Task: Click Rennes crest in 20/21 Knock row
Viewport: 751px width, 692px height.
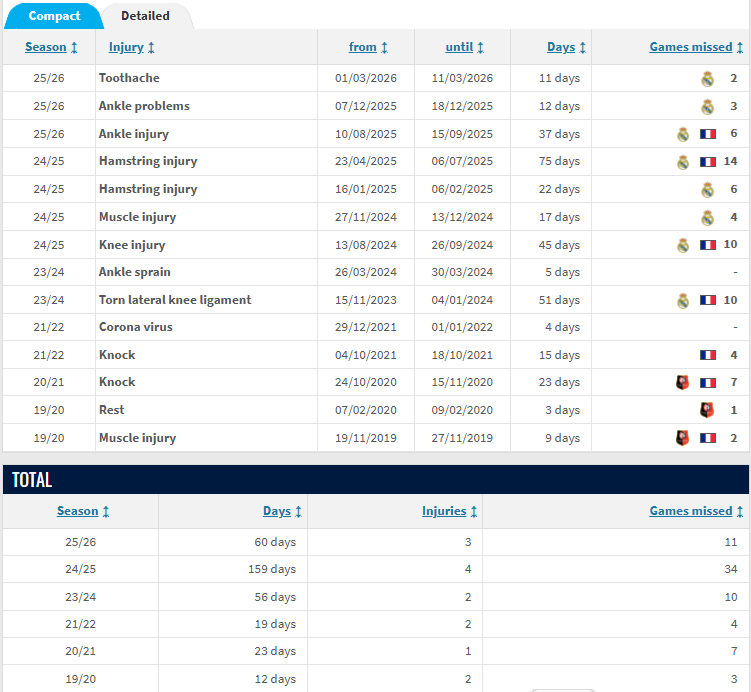Action: pos(683,382)
